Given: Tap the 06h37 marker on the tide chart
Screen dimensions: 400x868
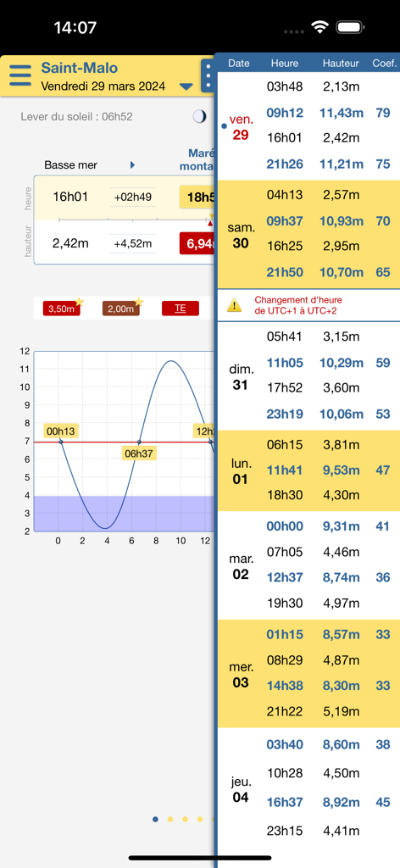Looking at the screenshot, I should (x=139, y=454).
